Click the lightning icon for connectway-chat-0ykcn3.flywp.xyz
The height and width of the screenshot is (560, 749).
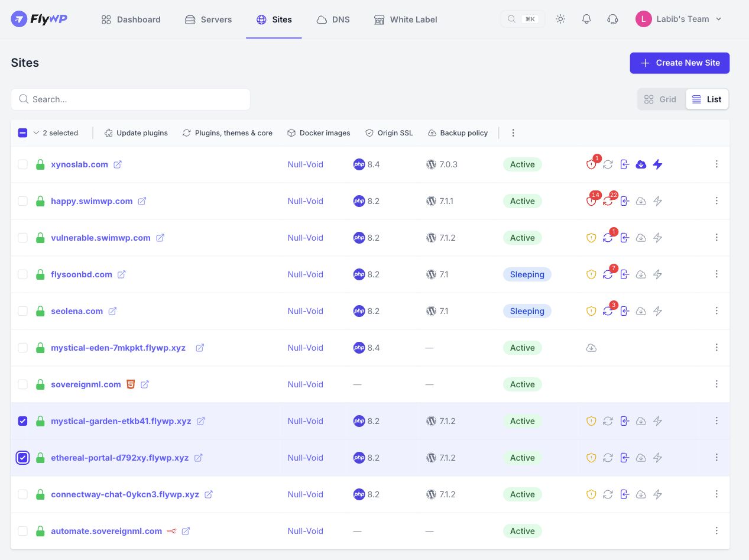[657, 494]
